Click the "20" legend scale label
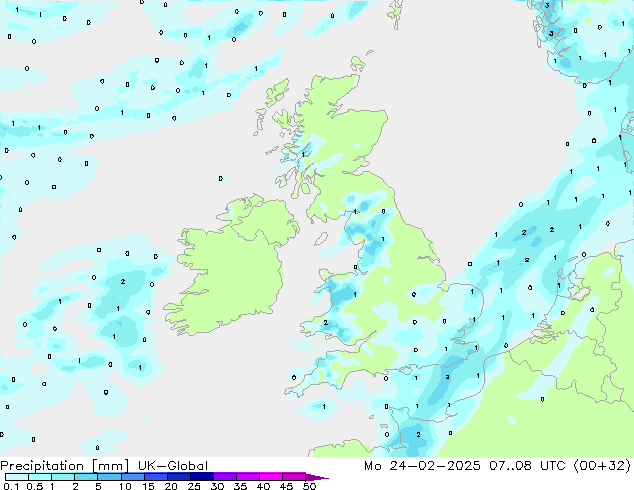Image resolution: width=634 pixels, height=490 pixels. coord(171,486)
